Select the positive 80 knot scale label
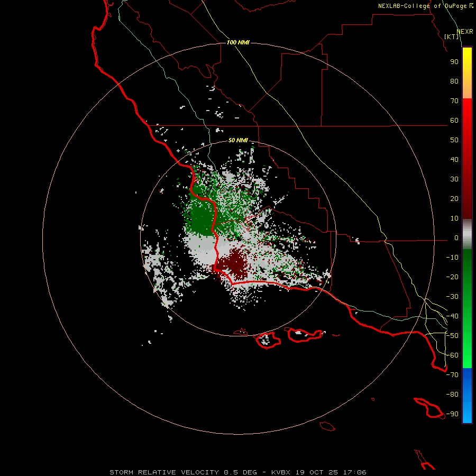This screenshot has width=476, height=476. [454, 81]
